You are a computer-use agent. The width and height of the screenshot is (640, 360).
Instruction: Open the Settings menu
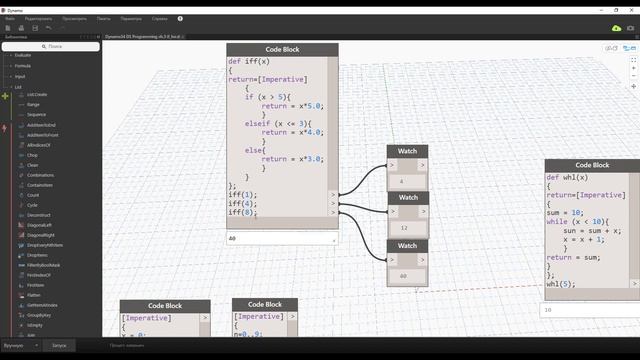[131, 19]
